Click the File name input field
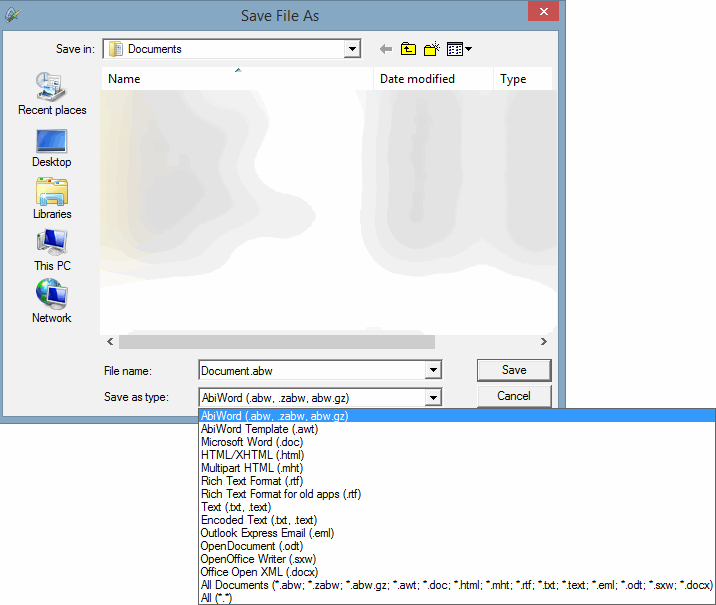The width and height of the screenshot is (716, 605). pos(312,370)
